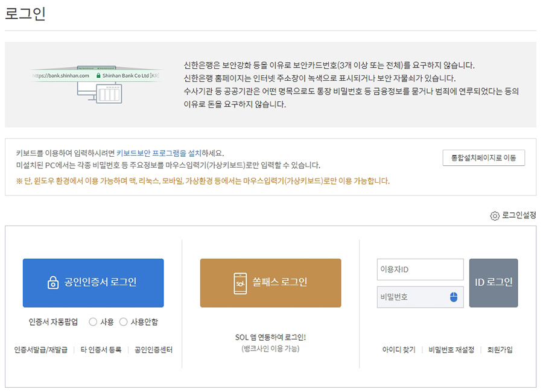Viewport: 543px width, 392px height.
Task: Select the 사용 radio button
Action: 93,322
